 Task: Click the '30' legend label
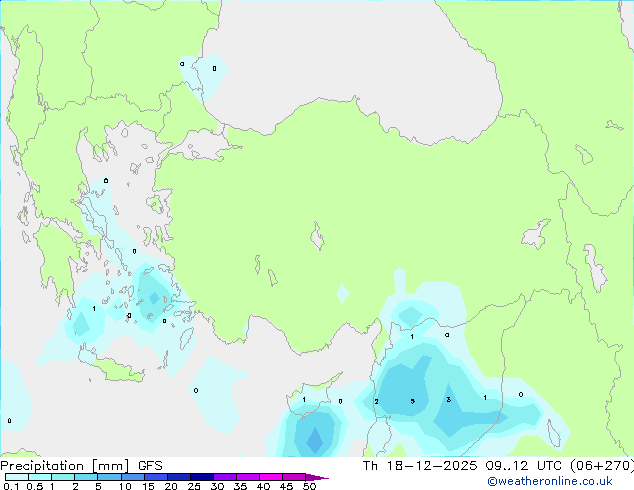(x=217, y=486)
